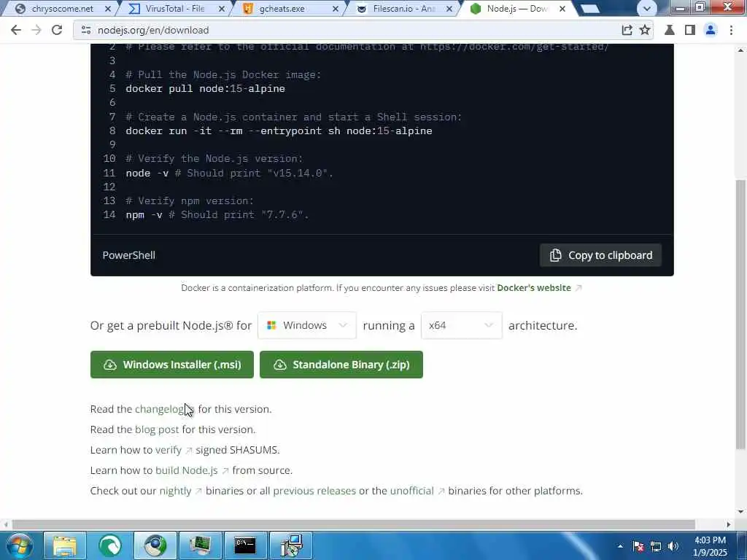
Task: Open the build Node.js link
Action: pyautogui.click(x=186, y=470)
